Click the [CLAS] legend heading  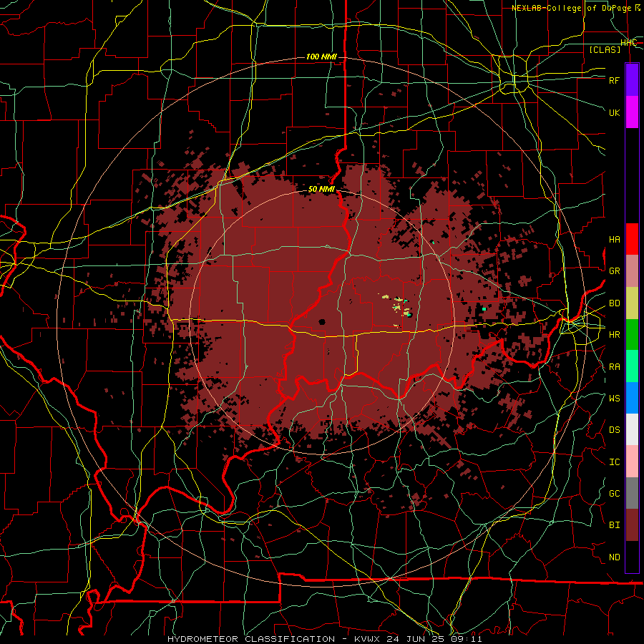coord(605,49)
